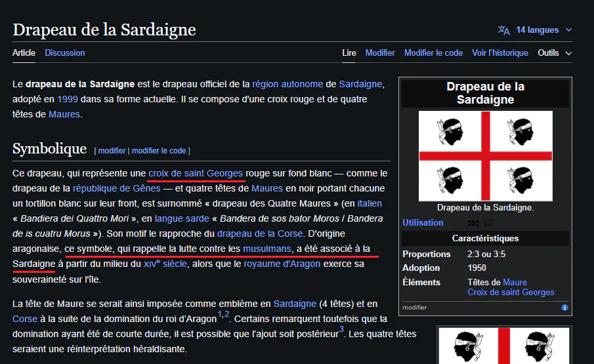
Task: Click the Éléments label in infobox
Action: pyautogui.click(x=421, y=282)
